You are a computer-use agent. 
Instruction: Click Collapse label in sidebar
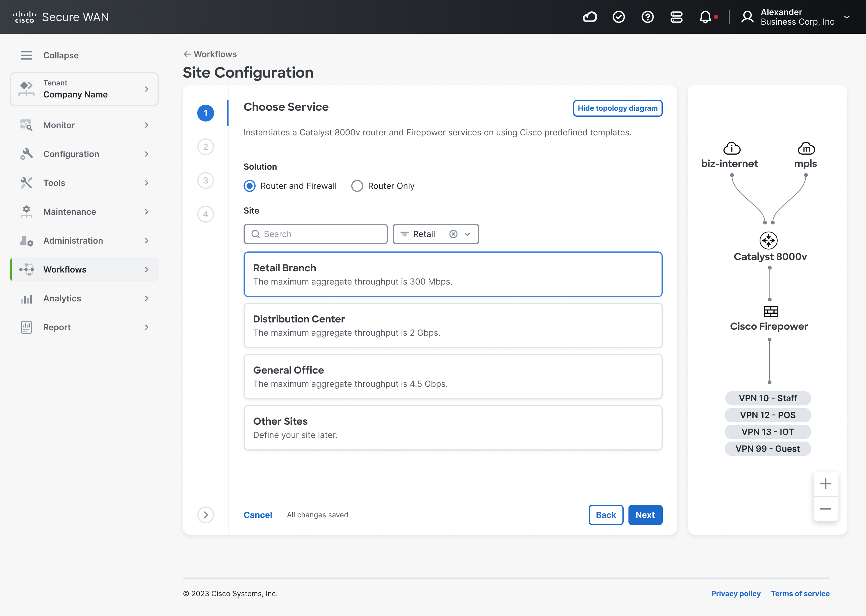[x=61, y=55]
